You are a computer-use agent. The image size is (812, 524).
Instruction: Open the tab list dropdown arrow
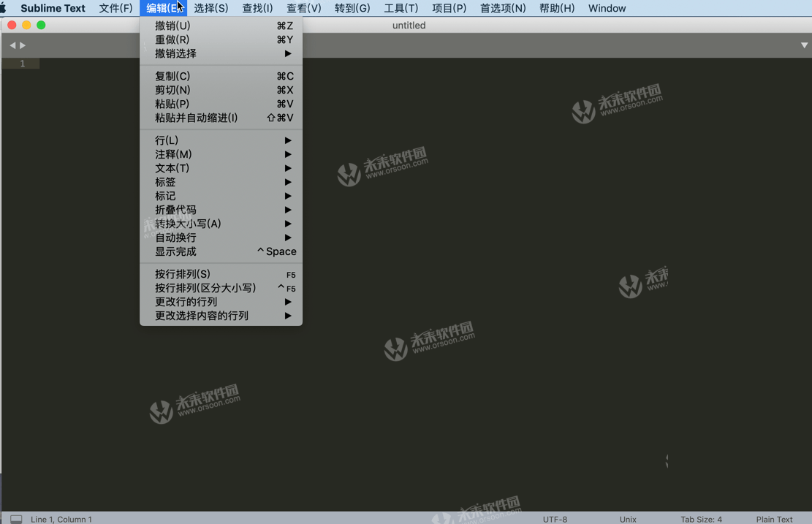coord(804,45)
